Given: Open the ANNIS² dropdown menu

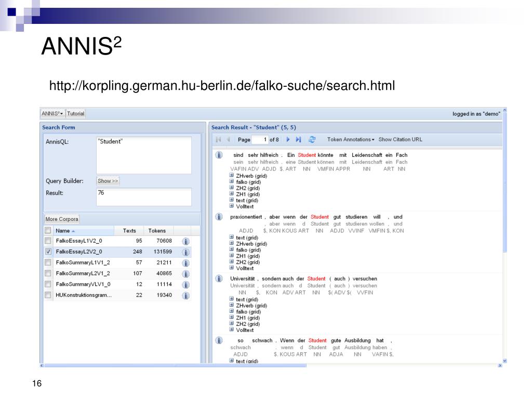Looking at the screenshot, I should [52, 114].
